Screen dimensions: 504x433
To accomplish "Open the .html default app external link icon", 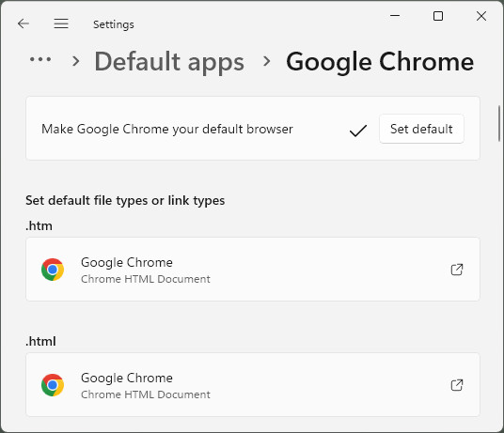I will (457, 385).
